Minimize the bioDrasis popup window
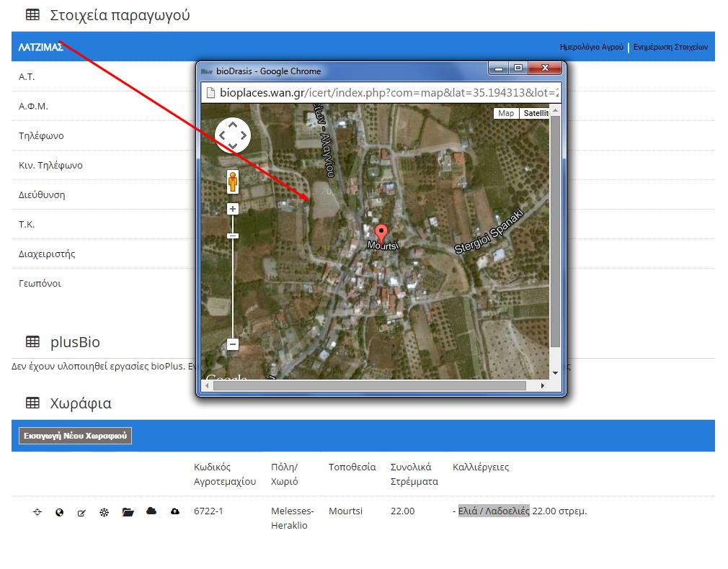The image size is (728, 569). [x=499, y=68]
